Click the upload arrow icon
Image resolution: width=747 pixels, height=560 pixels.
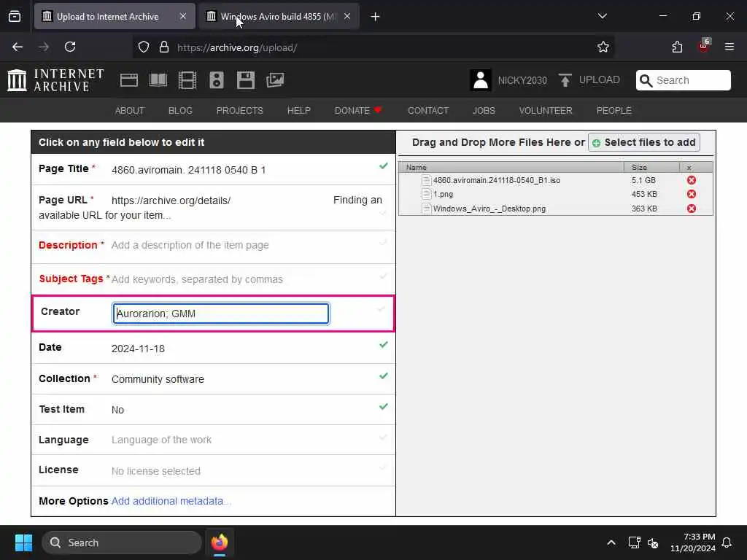click(x=565, y=80)
